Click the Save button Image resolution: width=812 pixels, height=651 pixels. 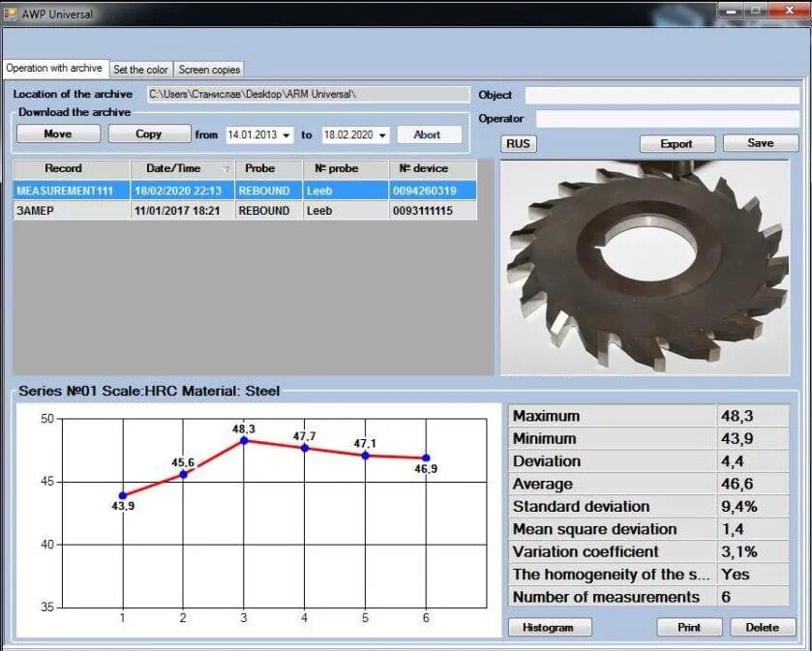[x=760, y=143]
